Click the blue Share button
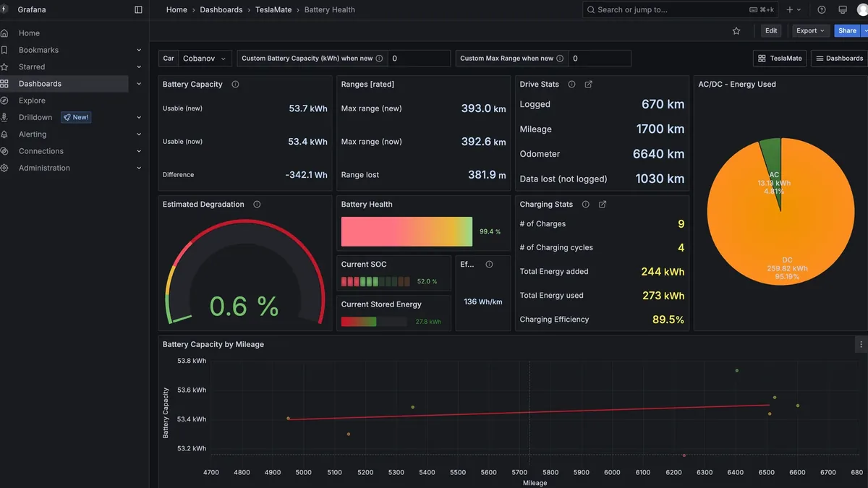 (x=847, y=31)
